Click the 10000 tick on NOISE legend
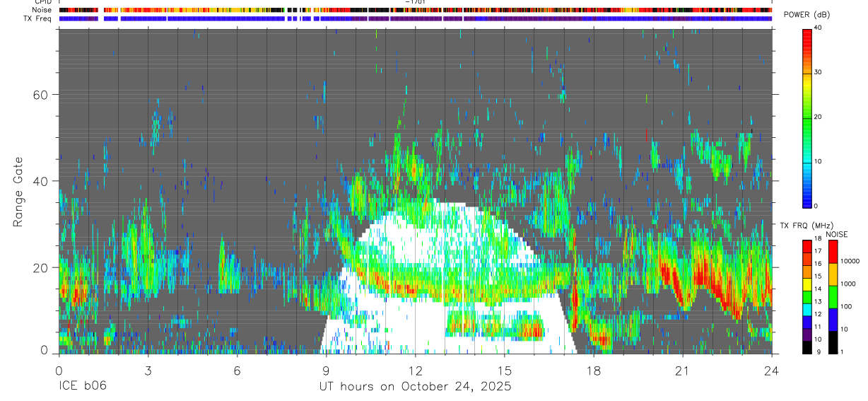868x401 pixels. (x=851, y=262)
